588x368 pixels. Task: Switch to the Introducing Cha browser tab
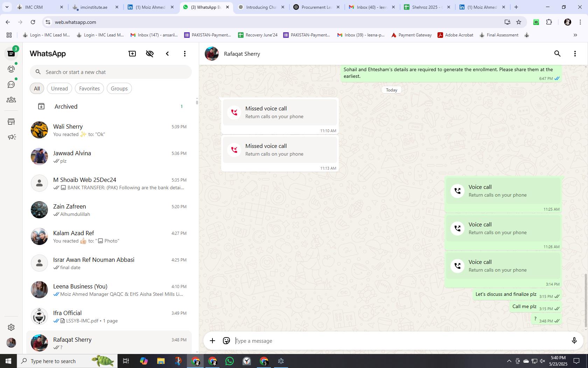coord(261,7)
